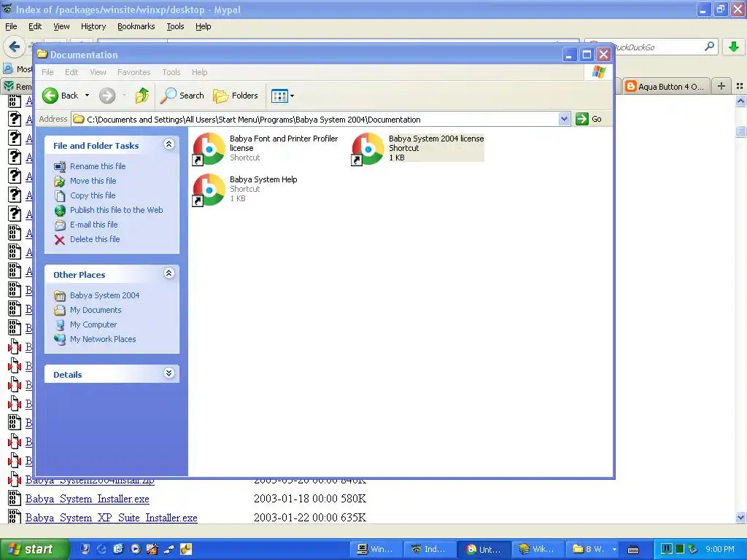Viewport: 747px width, 560px height.
Task: Open Tools menu in Mypal browser
Action: coord(175,27)
